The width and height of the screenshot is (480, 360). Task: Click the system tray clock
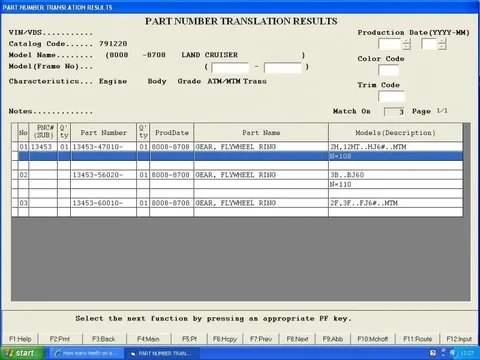coord(467,353)
